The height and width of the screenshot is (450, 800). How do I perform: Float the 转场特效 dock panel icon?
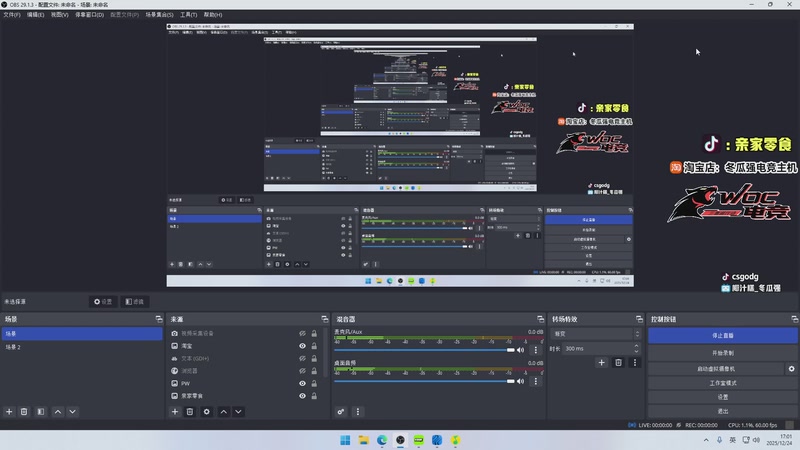(x=639, y=319)
